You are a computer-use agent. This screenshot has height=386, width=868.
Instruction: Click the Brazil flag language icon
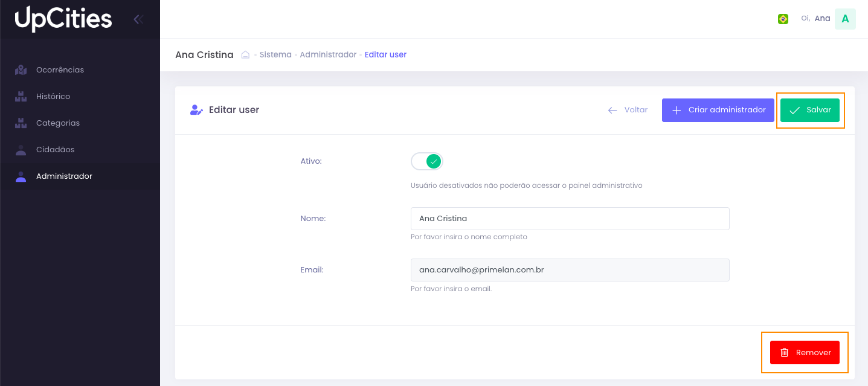(783, 19)
